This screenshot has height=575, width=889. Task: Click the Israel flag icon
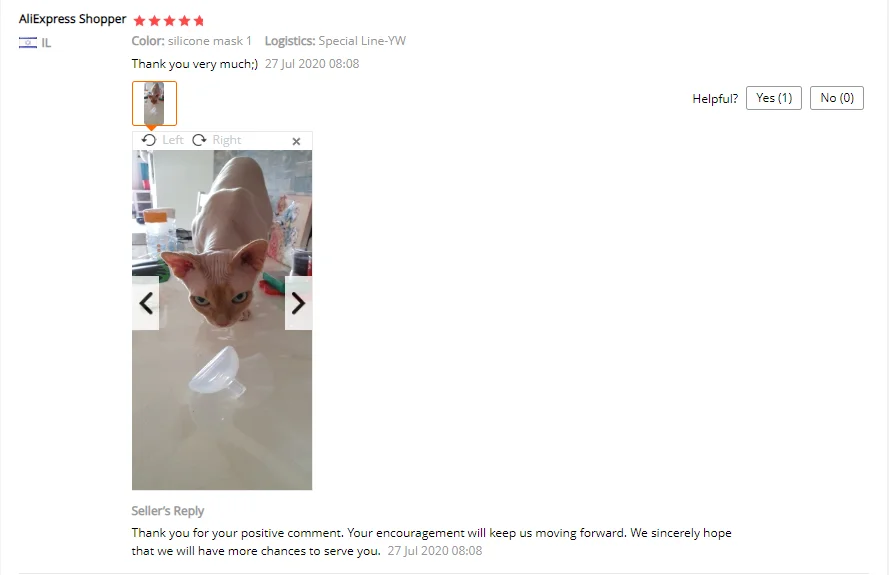click(x=28, y=43)
